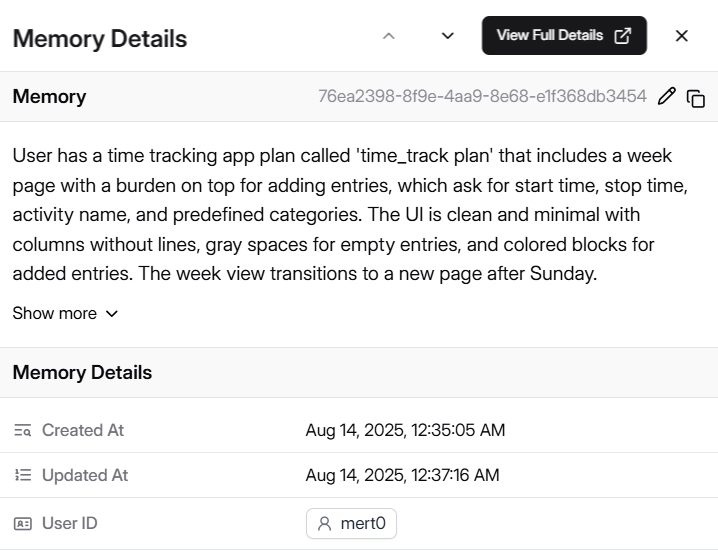Expand memory text with Show more
This screenshot has height=550, width=718.
tap(65, 314)
